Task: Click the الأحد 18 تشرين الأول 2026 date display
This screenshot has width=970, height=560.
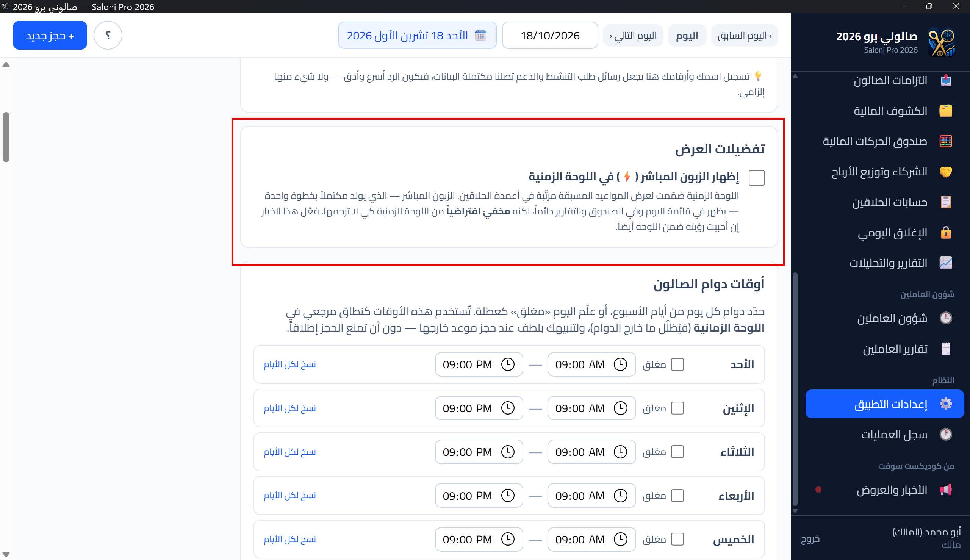Action: tap(417, 35)
